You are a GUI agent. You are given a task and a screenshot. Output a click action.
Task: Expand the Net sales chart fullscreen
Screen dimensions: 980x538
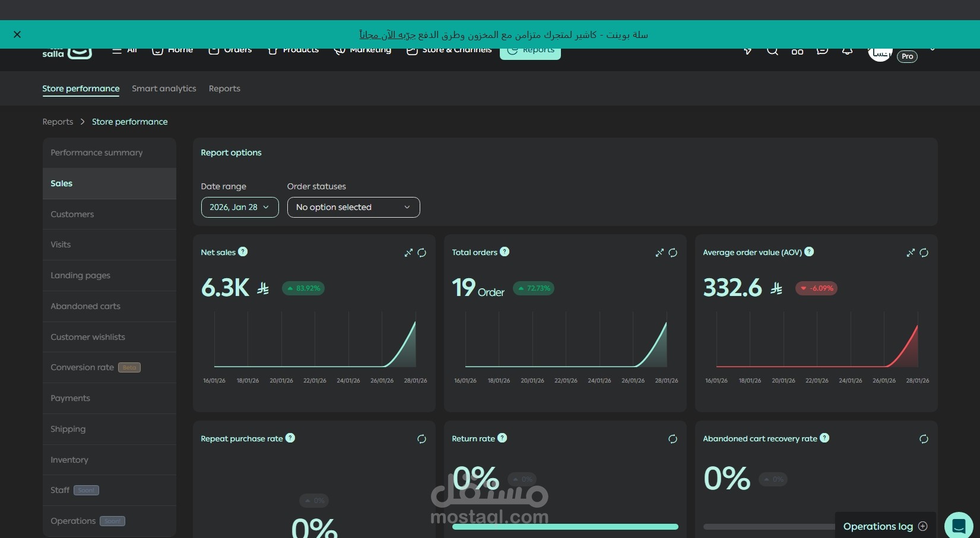(408, 253)
